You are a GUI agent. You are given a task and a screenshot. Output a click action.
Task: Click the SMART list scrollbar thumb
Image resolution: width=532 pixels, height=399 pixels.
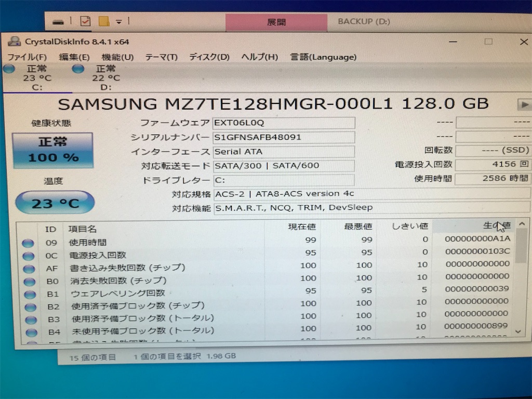pos(522,246)
